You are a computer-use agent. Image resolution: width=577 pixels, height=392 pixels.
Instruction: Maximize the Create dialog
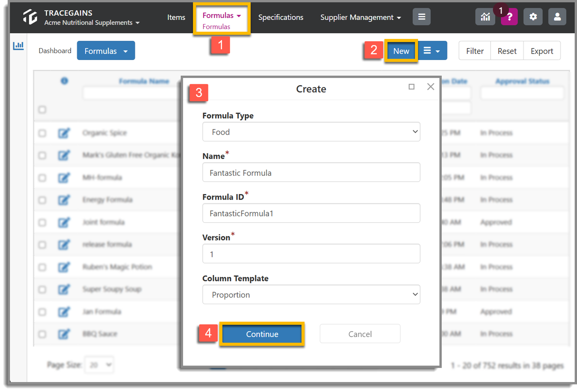[411, 87]
